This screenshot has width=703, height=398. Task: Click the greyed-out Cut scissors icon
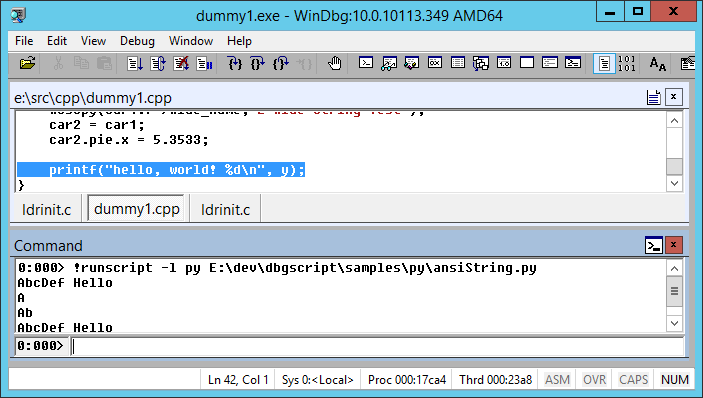(58, 63)
